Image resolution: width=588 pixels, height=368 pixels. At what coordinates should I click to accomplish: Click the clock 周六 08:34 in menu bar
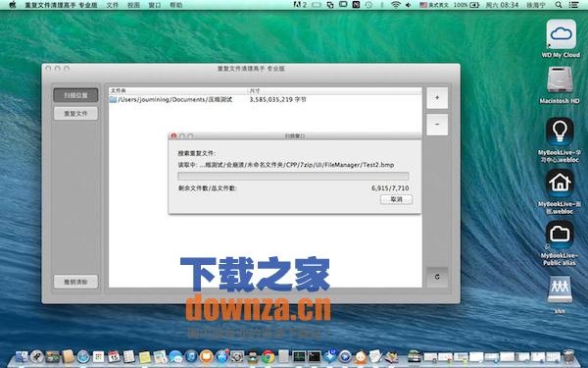502,5
